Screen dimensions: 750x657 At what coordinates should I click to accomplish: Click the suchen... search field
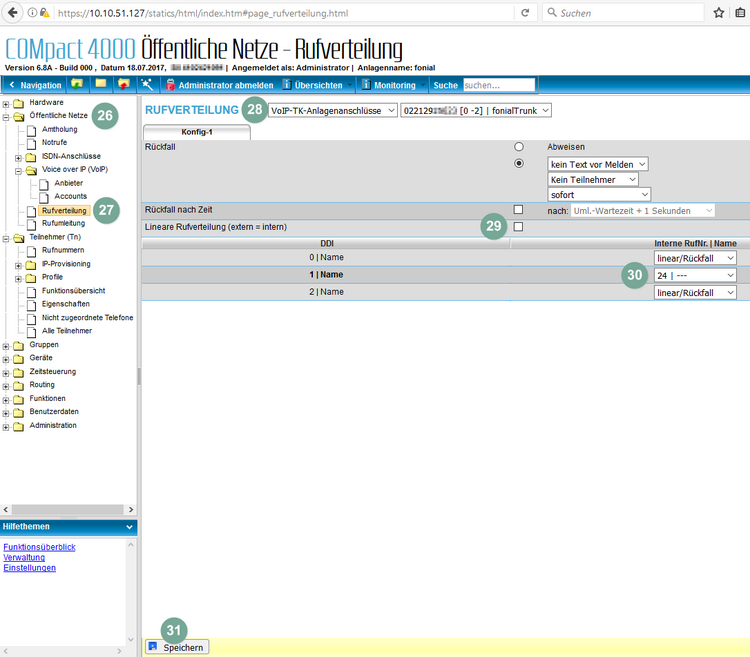coord(499,85)
